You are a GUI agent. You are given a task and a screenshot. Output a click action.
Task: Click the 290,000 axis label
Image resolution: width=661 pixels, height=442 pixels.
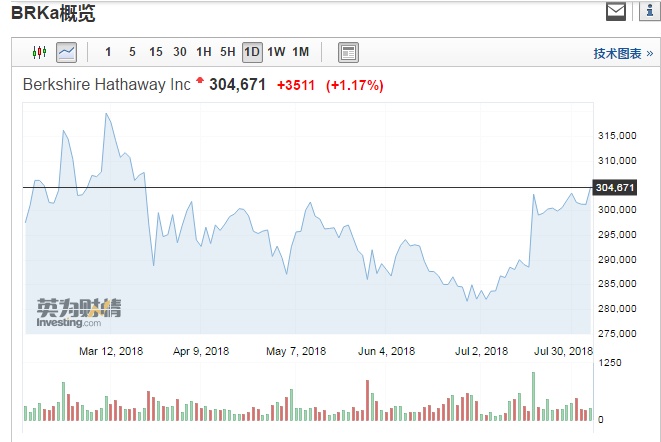(617, 259)
